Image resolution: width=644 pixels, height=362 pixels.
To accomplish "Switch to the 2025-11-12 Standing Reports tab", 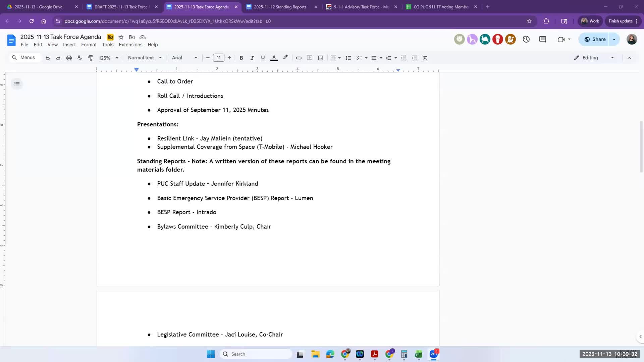I will coord(280,7).
